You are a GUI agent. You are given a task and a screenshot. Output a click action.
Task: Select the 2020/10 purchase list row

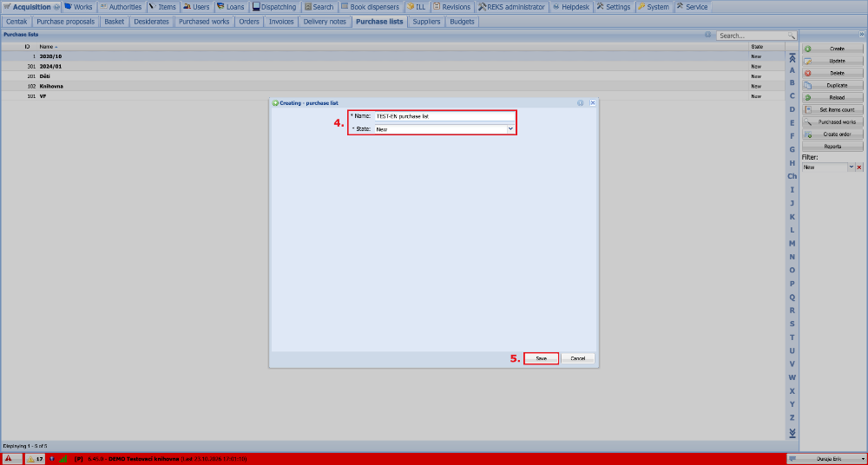pos(392,56)
